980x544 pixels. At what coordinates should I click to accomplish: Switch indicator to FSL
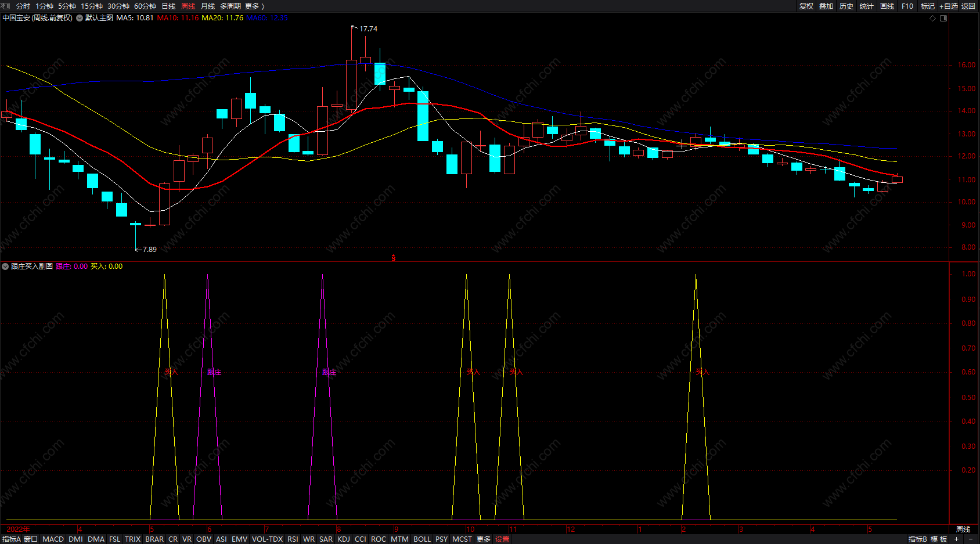pos(115,539)
